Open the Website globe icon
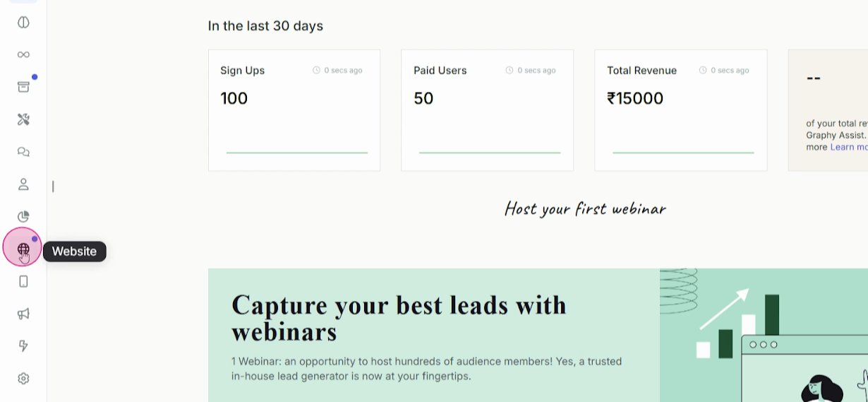 (x=23, y=249)
